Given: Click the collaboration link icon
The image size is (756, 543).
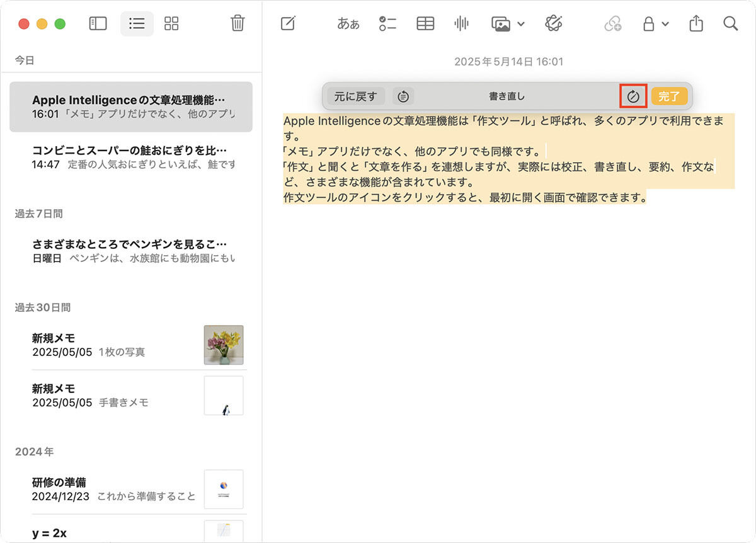Looking at the screenshot, I should (612, 24).
